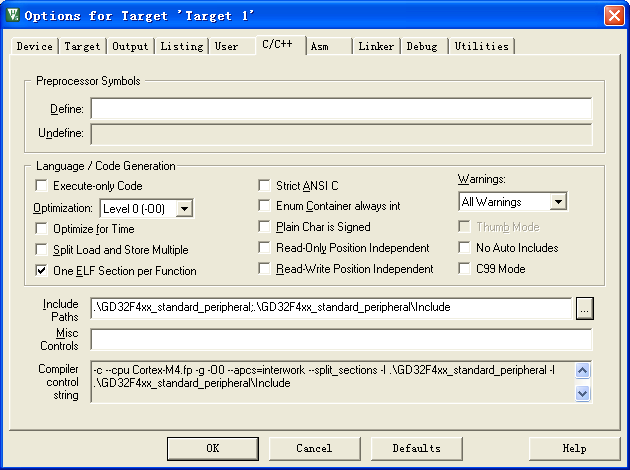Uncheck One ELF Section per Function
The image size is (630, 470).
pyautogui.click(x=42, y=270)
